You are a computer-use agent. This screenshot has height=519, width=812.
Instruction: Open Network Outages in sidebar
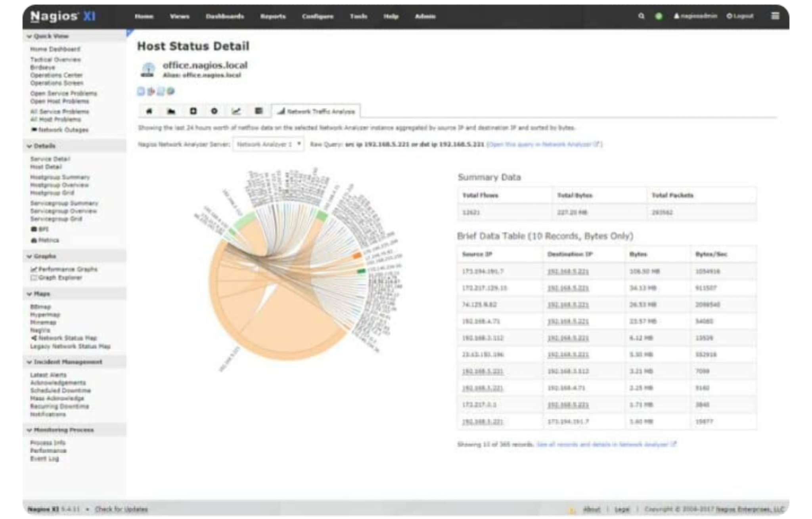(60, 130)
